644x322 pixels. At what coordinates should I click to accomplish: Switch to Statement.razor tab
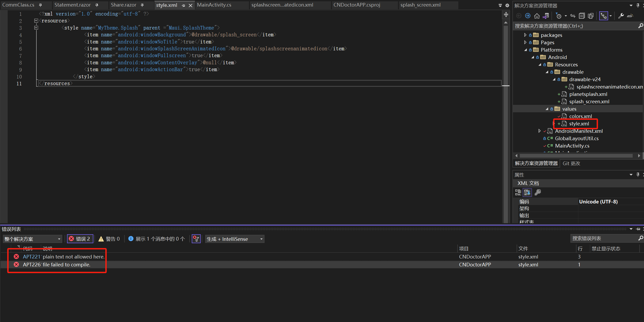coord(73,5)
